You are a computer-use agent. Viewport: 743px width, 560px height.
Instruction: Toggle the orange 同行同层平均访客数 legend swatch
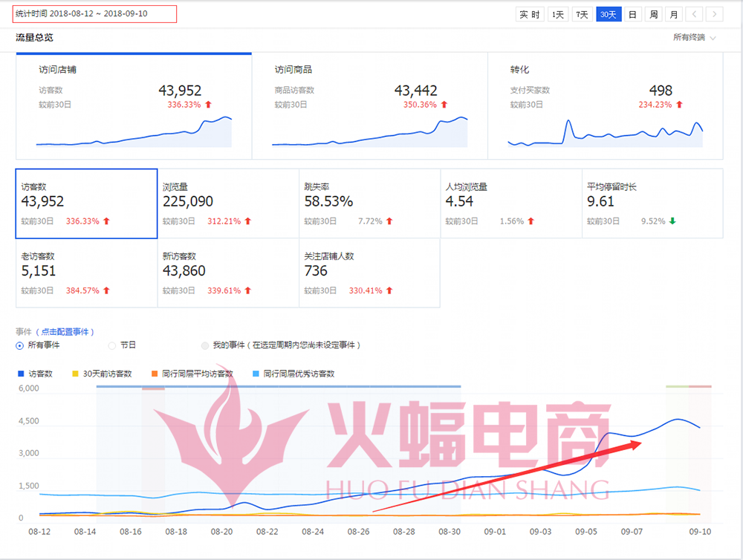(155, 374)
